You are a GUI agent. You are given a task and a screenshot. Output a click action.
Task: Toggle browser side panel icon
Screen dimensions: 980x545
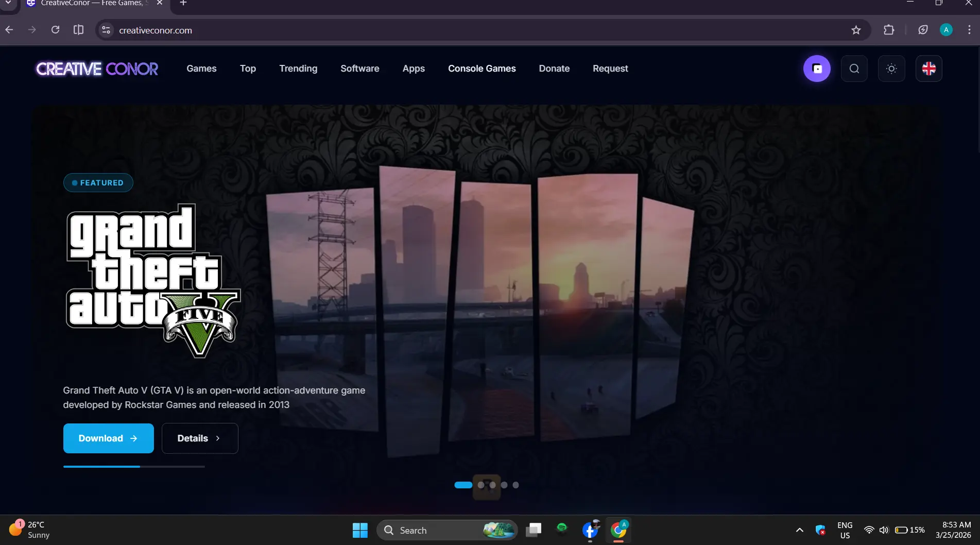[78, 30]
